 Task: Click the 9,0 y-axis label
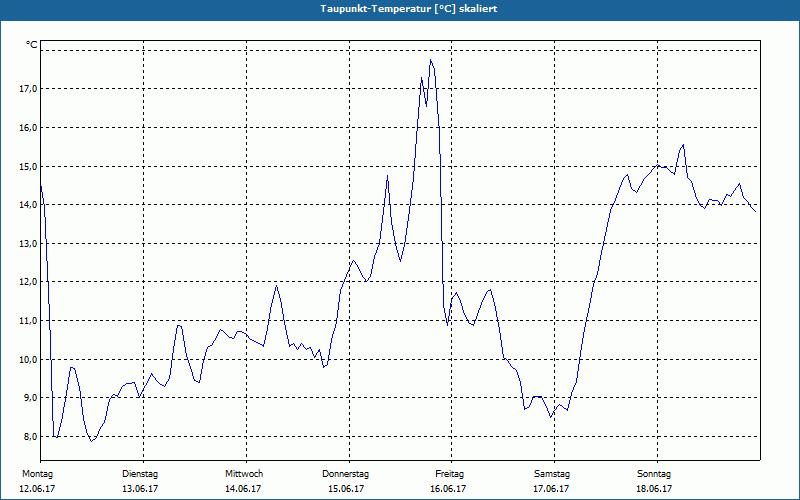pos(29,397)
